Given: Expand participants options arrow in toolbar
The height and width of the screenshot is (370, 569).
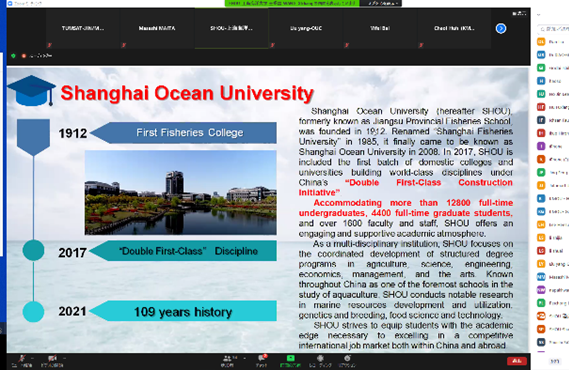Looking at the screenshot, I should [x=244, y=358].
